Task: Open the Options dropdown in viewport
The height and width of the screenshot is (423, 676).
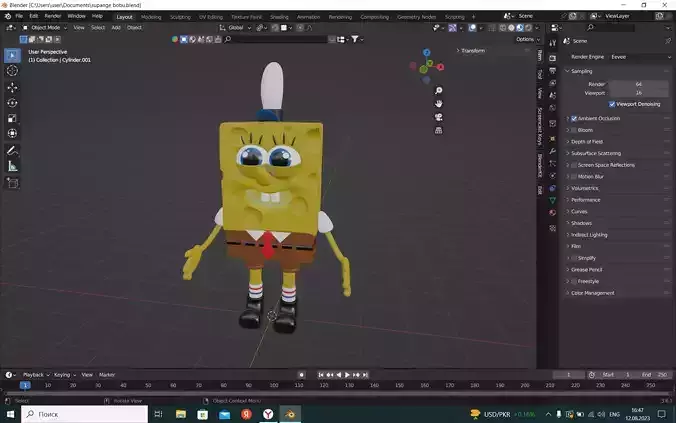Action: point(528,39)
